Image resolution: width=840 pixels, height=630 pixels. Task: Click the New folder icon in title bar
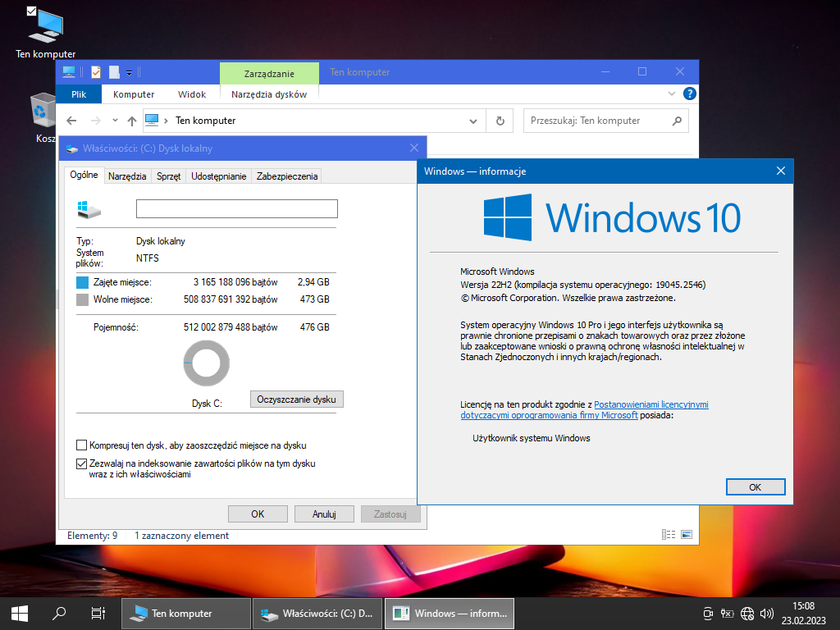(x=114, y=72)
